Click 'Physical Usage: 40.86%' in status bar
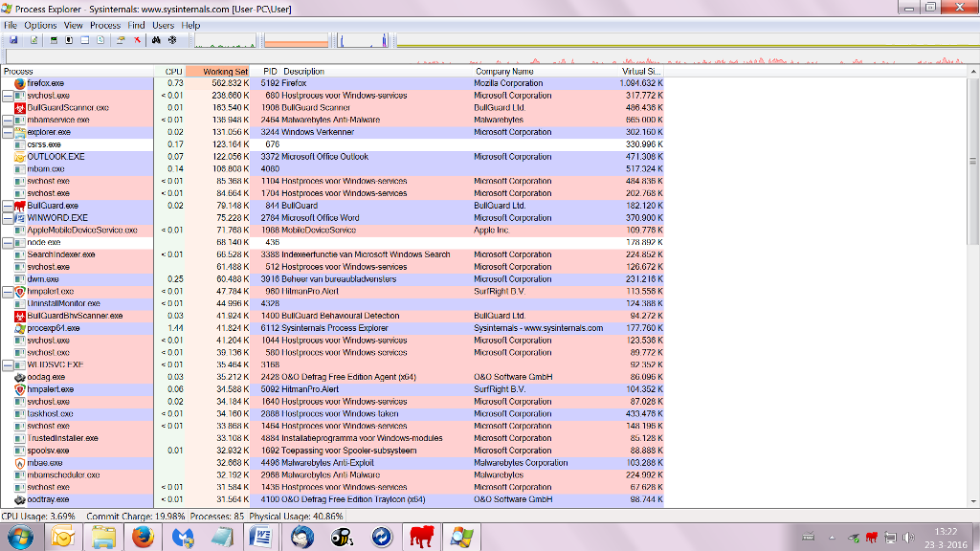This screenshot has height=551, width=980. [x=297, y=517]
